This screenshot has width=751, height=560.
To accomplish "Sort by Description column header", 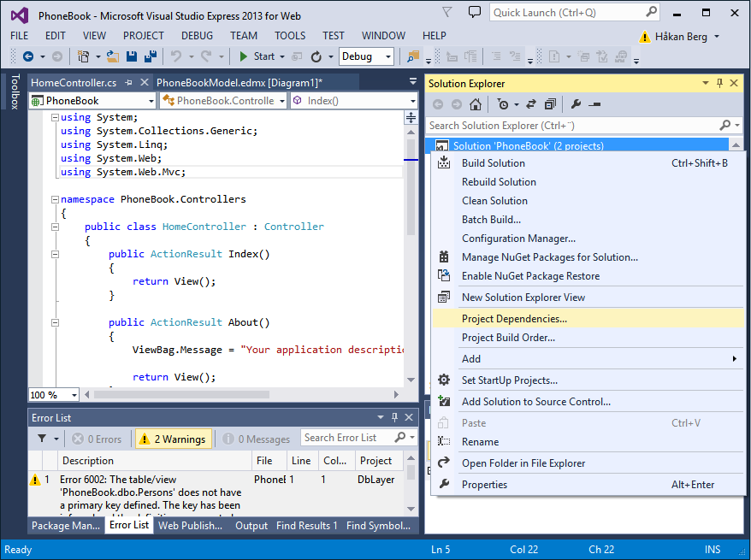I will tap(154, 461).
